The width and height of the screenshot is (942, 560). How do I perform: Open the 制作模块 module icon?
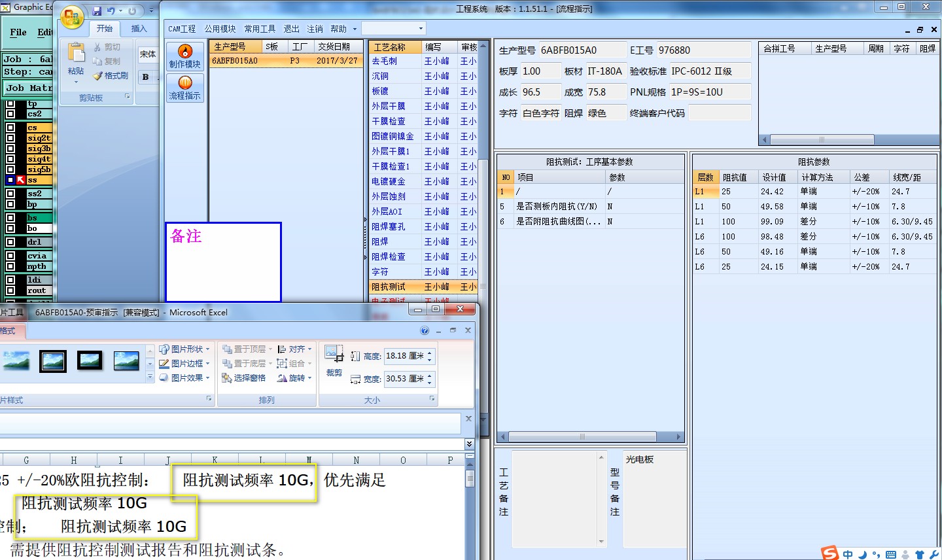(x=185, y=56)
